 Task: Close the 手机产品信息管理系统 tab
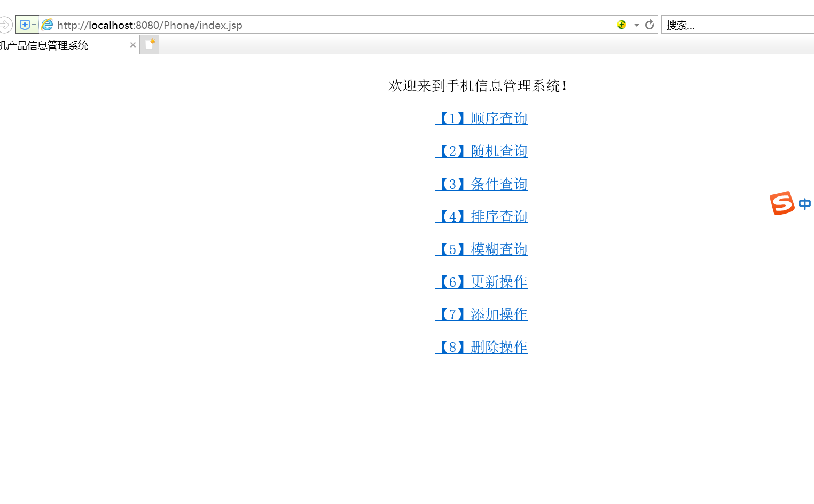(132, 45)
